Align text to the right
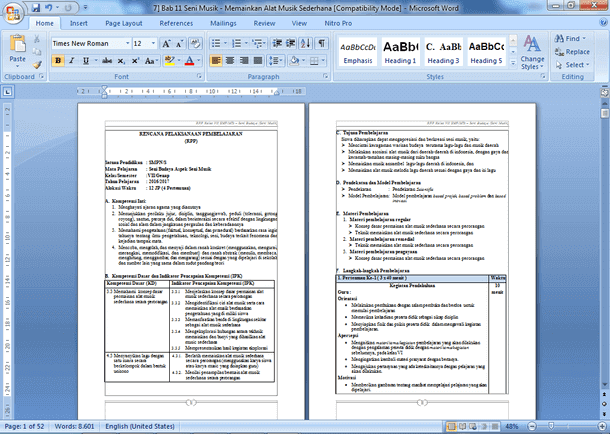Image resolution: width=610 pixels, height=434 pixels. coord(244,61)
